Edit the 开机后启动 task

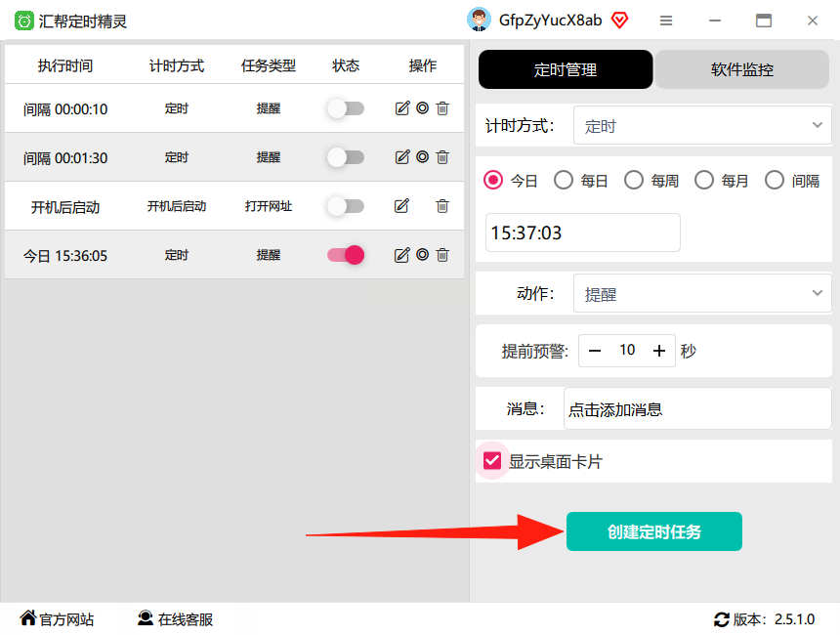click(x=401, y=206)
